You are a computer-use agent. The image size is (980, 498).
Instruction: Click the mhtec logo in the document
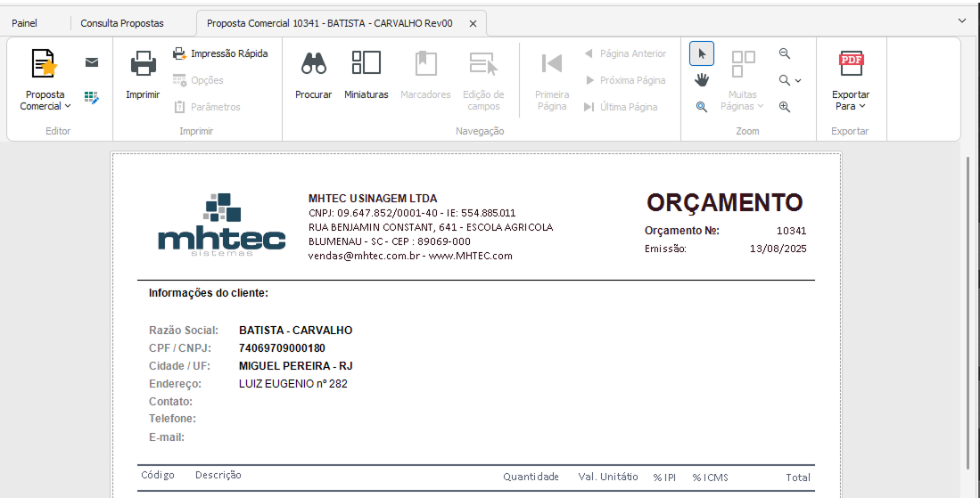(222, 226)
